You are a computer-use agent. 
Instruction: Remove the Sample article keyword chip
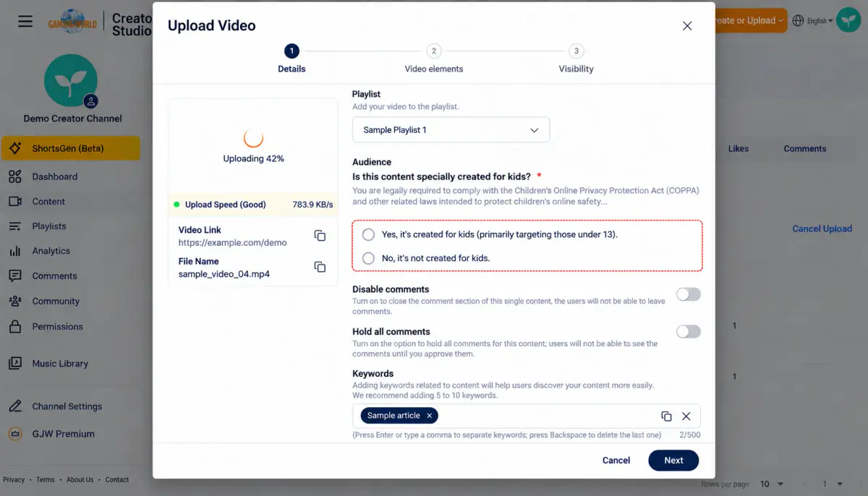click(430, 416)
